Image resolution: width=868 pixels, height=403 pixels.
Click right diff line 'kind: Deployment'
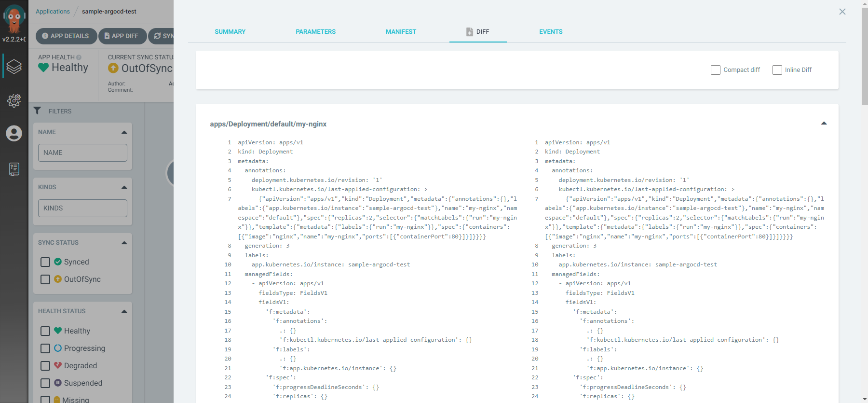(572, 152)
